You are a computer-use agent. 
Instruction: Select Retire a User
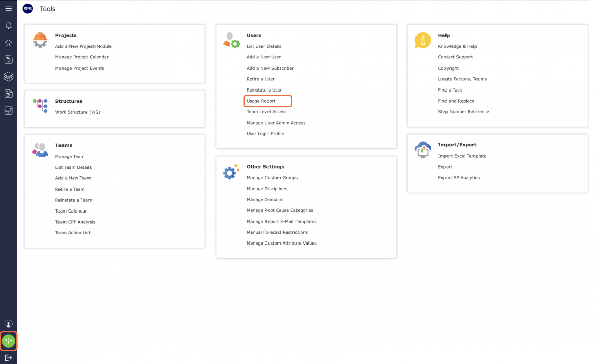point(261,79)
